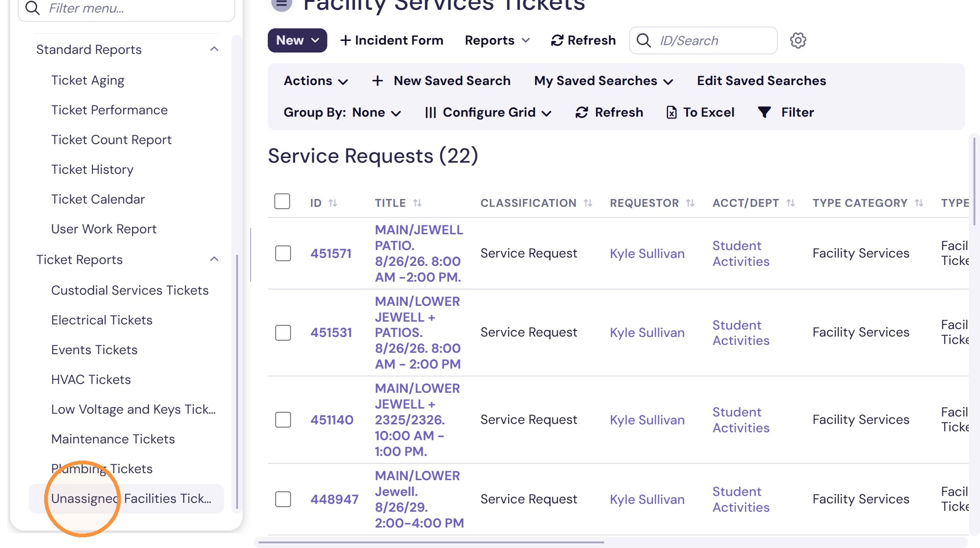The width and height of the screenshot is (980, 548).
Task: Open My Saved Searches menu
Action: pos(604,81)
